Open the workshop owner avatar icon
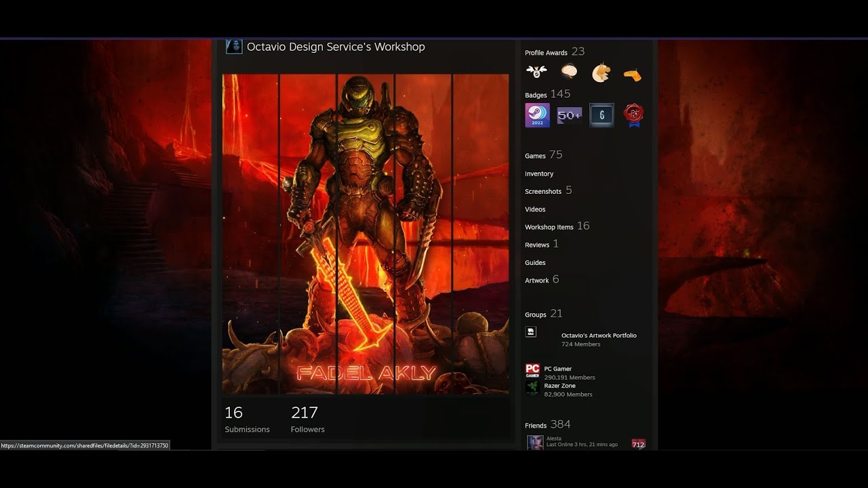 [x=234, y=46]
